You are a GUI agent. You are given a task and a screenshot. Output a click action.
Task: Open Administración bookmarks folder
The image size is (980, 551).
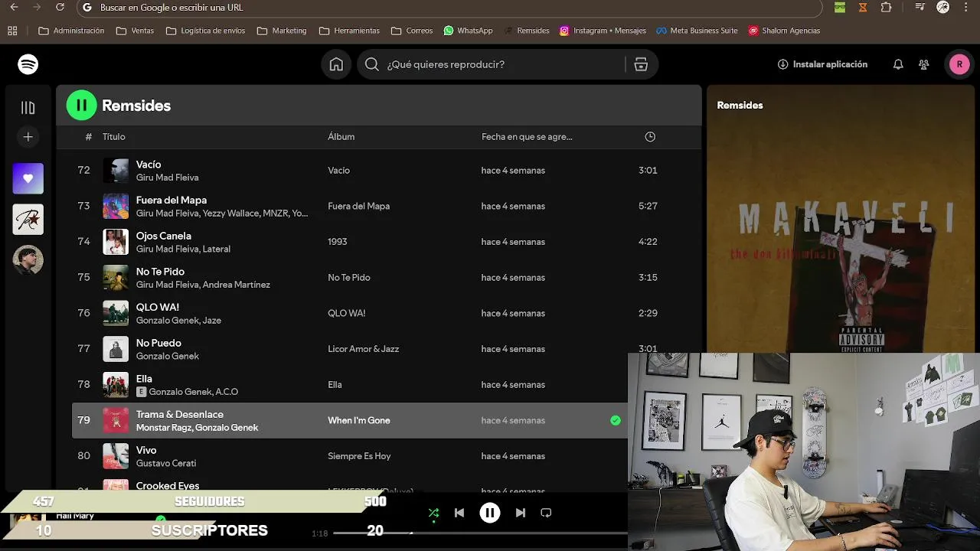click(71, 31)
